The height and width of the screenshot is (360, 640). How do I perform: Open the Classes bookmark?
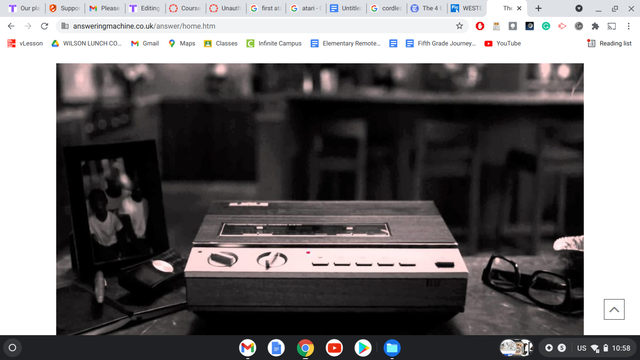pos(220,43)
